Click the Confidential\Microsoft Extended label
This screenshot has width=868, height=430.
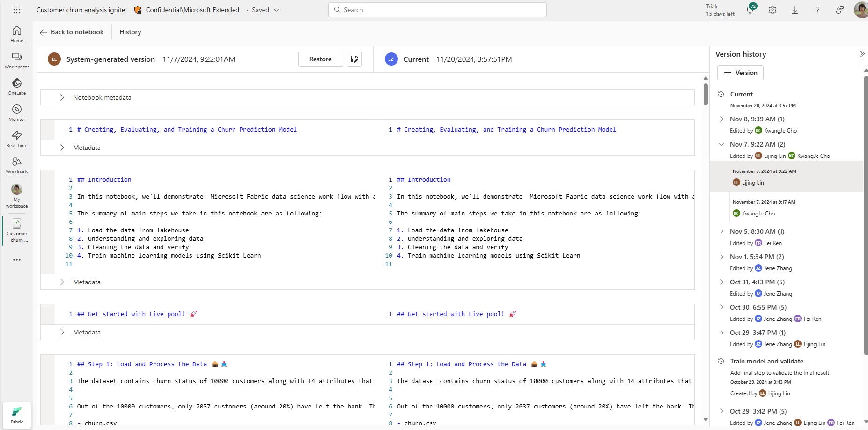point(192,10)
